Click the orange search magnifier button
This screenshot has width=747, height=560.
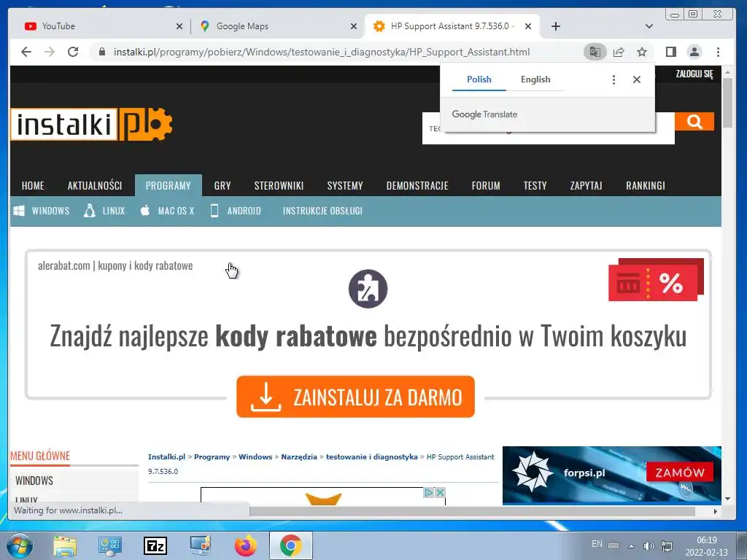pos(694,122)
